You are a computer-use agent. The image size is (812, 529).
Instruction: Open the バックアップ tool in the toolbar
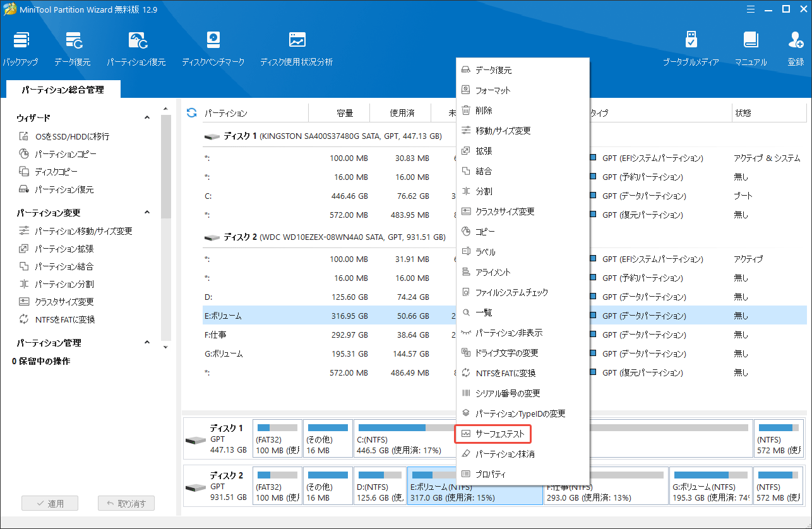[x=20, y=49]
